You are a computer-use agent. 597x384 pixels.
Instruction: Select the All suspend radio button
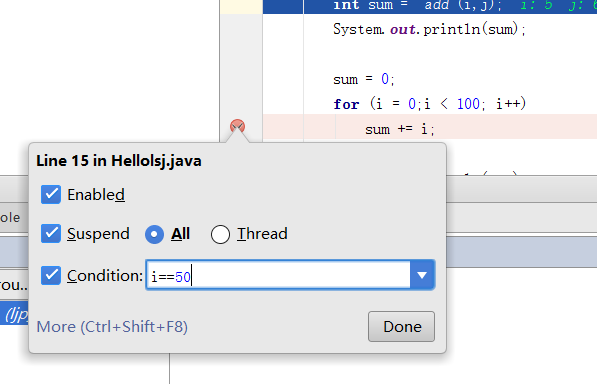(154, 234)
